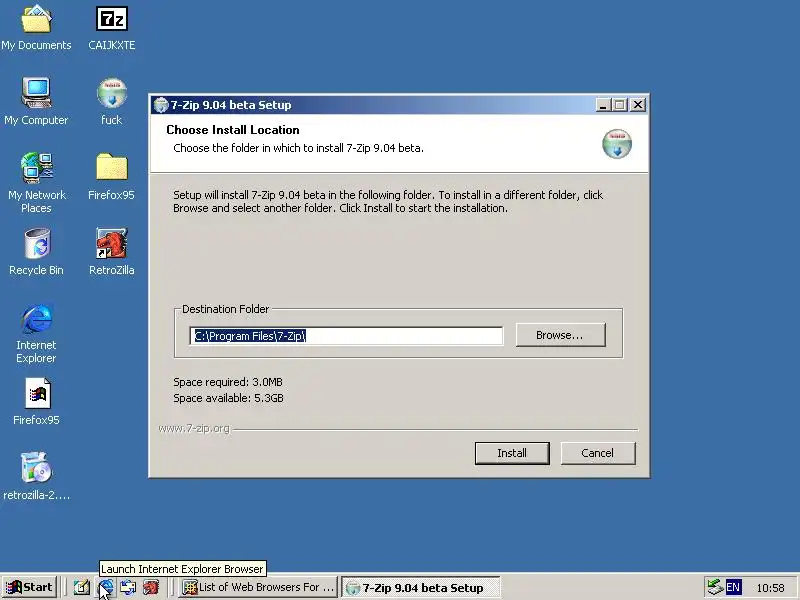800x600 pixels.
Task: Click the Space required: 3.0MB text
Action: [x=228, y=382]
